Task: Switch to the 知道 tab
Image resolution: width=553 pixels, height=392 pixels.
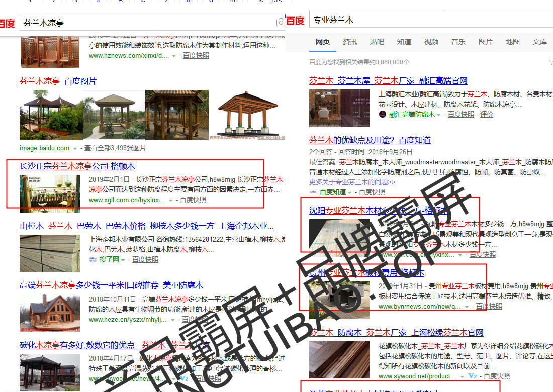Action: click(404, 42)
